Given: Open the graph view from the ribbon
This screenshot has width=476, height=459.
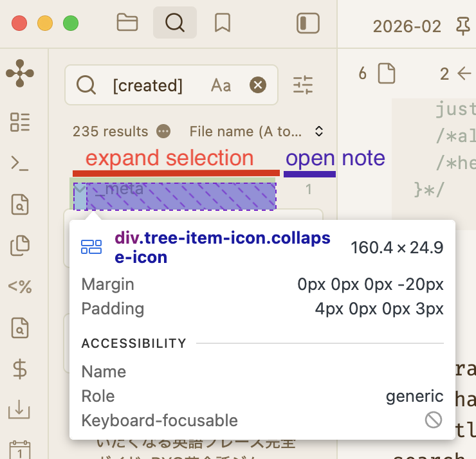Looking at the screenshot, I should coord(20,74).
